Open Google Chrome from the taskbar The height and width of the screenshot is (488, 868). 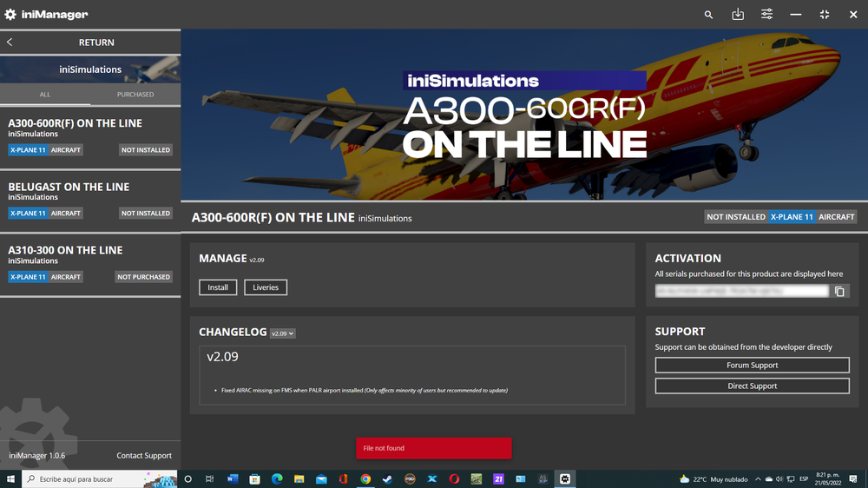(x=366, y=478)
